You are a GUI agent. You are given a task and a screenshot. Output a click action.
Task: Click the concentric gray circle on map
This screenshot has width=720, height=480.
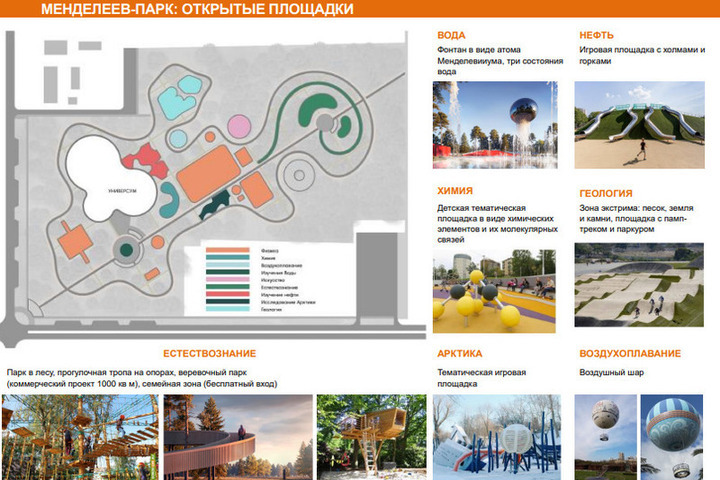299,175
